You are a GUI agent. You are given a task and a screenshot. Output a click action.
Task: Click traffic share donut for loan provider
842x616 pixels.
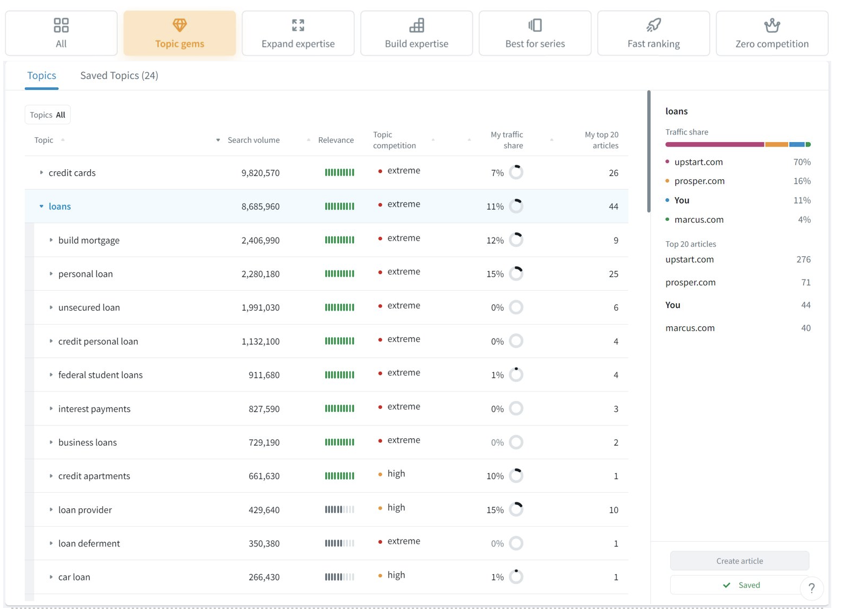point(516,509)
